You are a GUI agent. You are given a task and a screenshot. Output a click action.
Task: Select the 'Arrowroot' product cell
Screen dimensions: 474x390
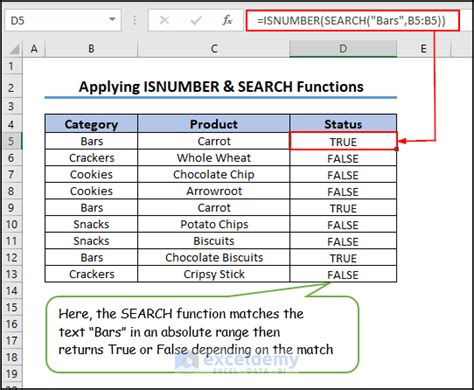click(214, 191)
